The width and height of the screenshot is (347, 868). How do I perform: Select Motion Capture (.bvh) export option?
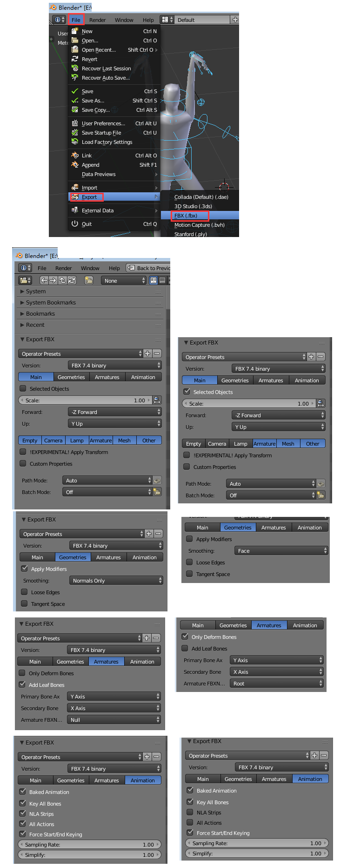(200, 225)
